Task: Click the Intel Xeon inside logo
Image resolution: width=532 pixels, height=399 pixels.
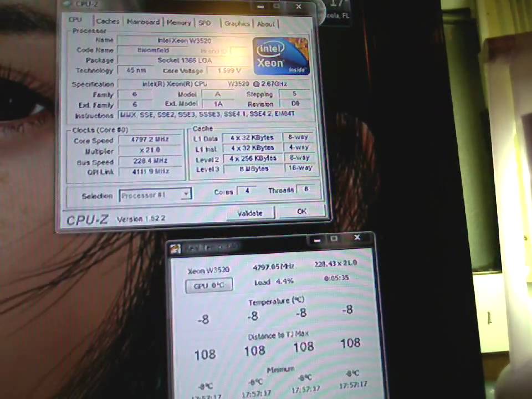Action: pyautogui.click(x=282, y=56)
